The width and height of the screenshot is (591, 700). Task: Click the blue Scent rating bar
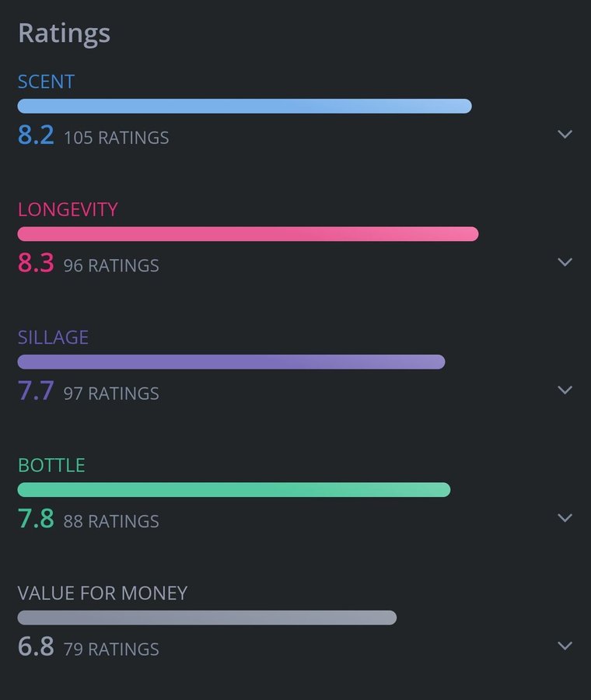point(244,107)
